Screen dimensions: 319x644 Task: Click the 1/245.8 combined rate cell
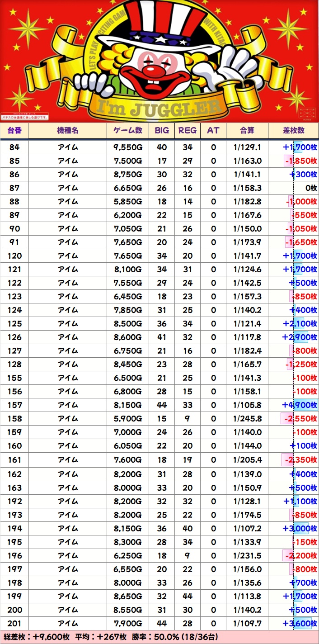247,419
